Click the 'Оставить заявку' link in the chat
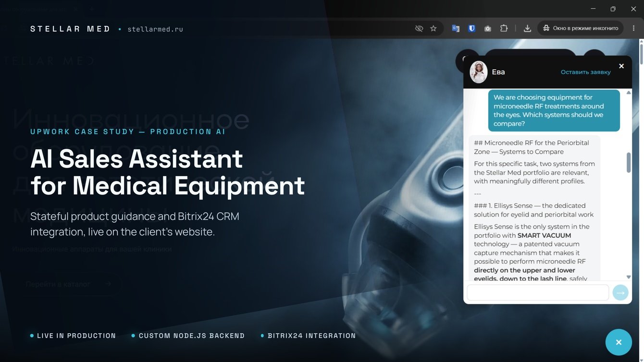 pos(586,72)
